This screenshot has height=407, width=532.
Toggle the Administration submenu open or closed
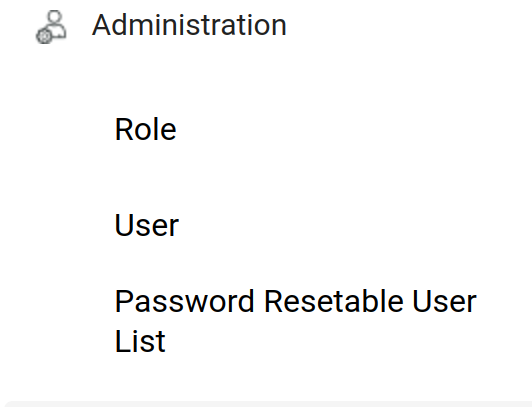[189, 25]
